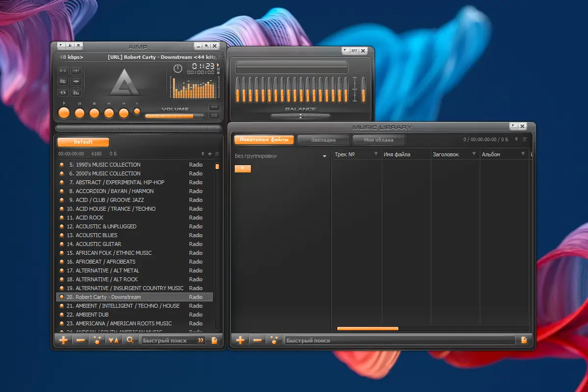Screen dimensions: 588x392
Task: Click Music Library Быстрый поиск field
Action: tap(400, 341)
